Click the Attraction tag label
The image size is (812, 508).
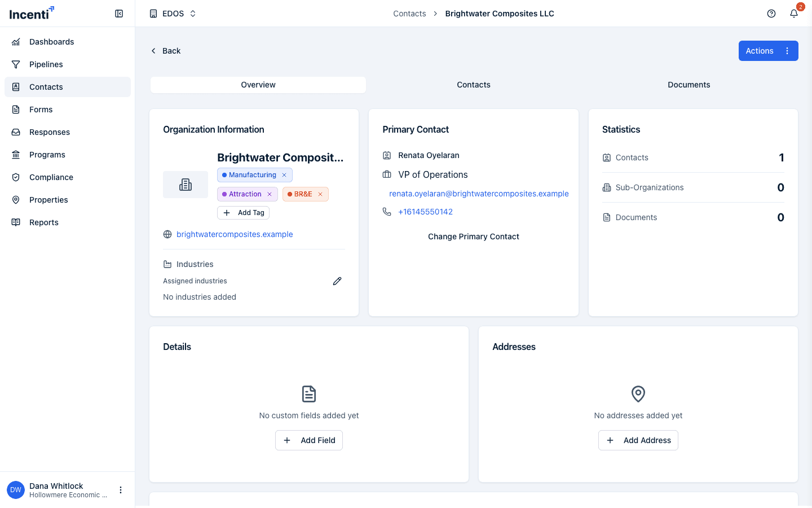click(245, 194)
